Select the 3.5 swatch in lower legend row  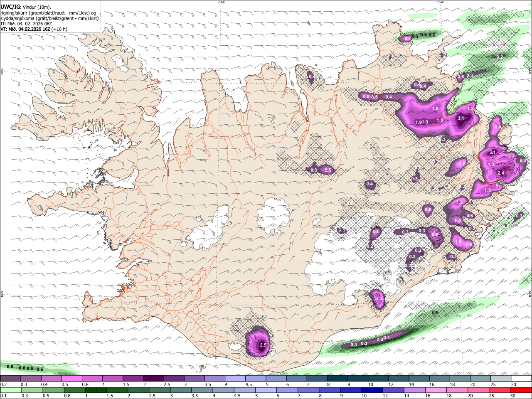(x=202, y=390)
